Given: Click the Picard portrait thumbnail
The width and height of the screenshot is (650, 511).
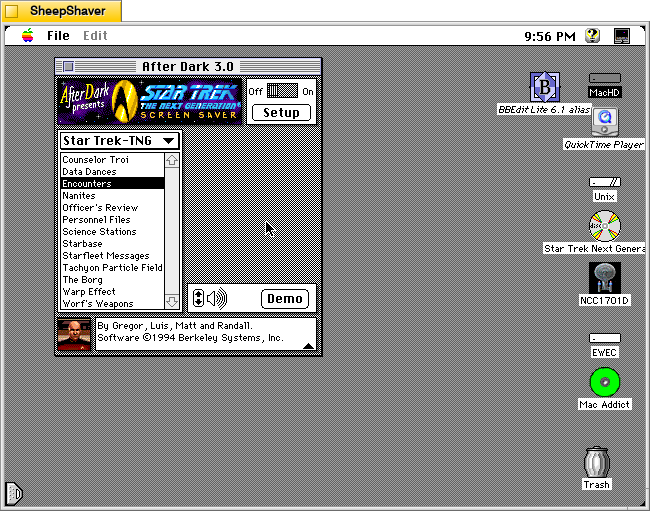Looking at the screenshot, I should pyautogui.click(x=74, y=334).
